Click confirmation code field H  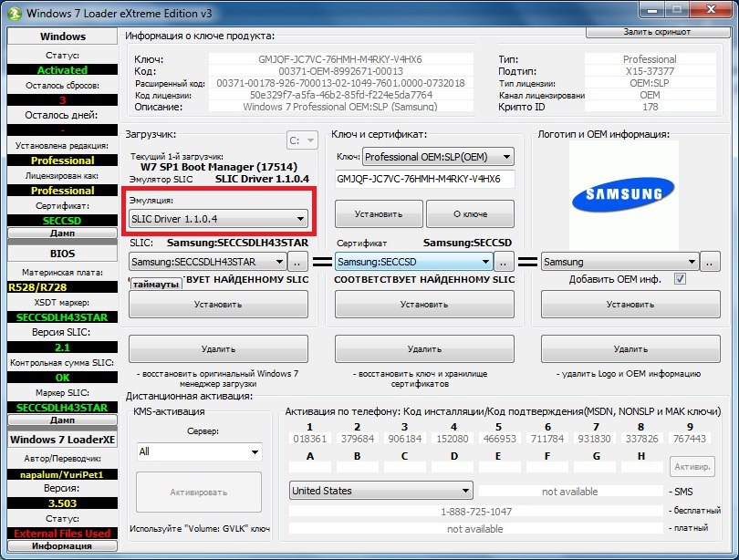pyautogui.click(x=642, y=467)
